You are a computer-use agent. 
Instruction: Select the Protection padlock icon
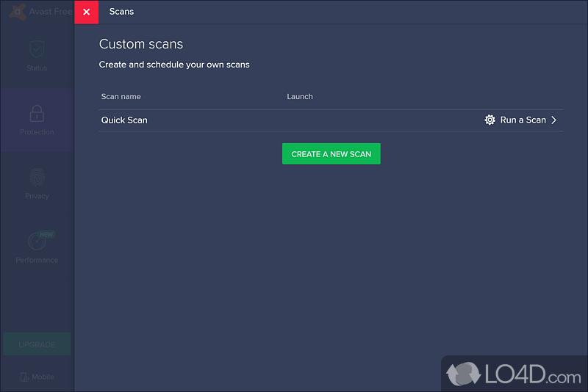point(37,113)
